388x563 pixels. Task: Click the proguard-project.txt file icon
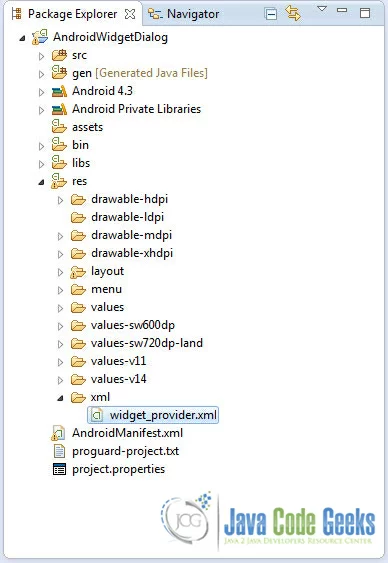click(x=59, y=451)
